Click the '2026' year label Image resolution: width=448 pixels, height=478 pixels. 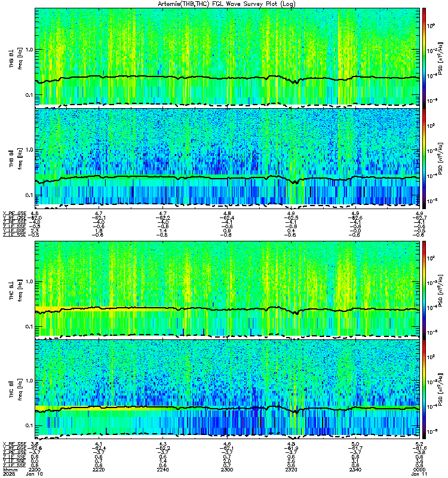coord(8,474)
